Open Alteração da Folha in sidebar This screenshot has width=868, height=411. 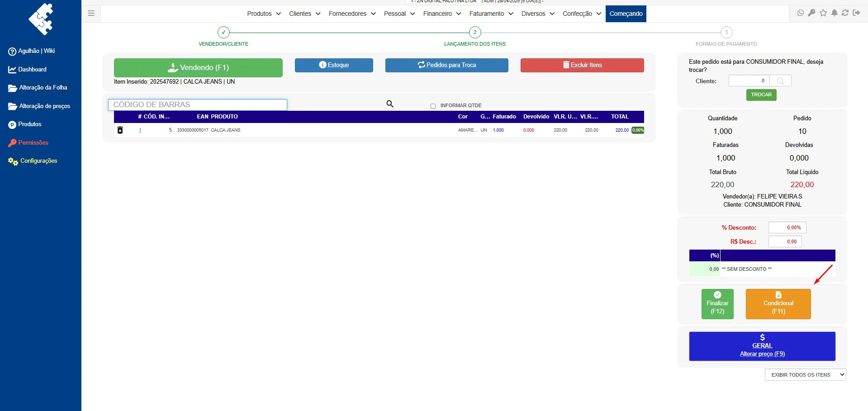pos(38,88)
